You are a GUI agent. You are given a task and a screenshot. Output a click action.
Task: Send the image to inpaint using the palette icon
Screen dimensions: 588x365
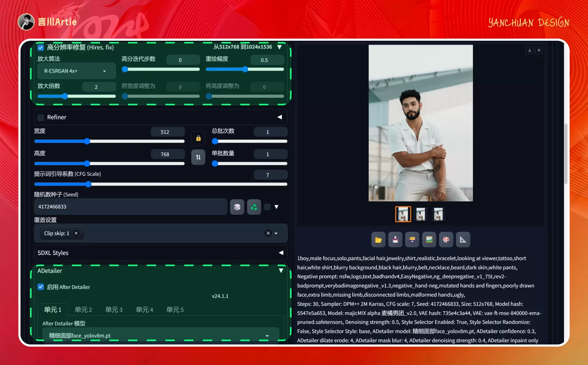click(x=446, y=240)
